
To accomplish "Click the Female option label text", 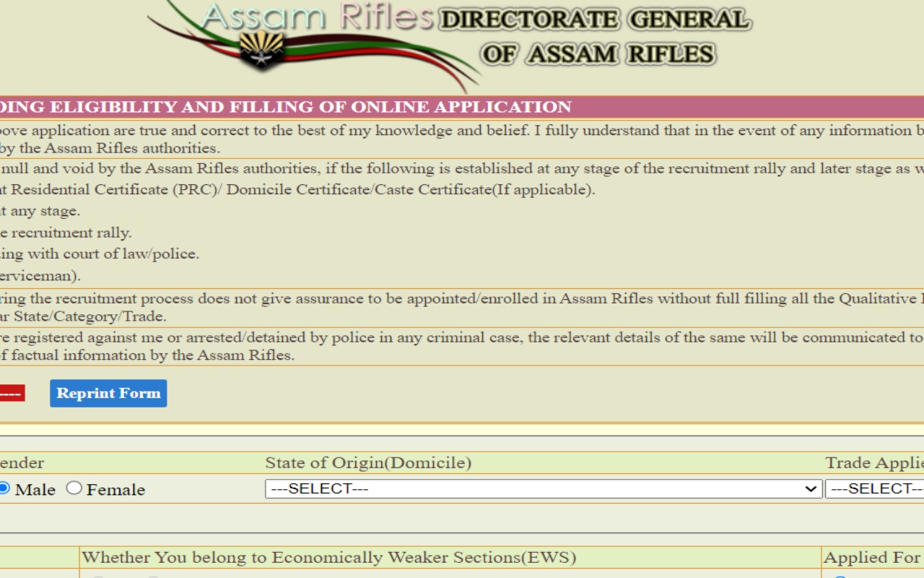I will click(x=115, y=490).
